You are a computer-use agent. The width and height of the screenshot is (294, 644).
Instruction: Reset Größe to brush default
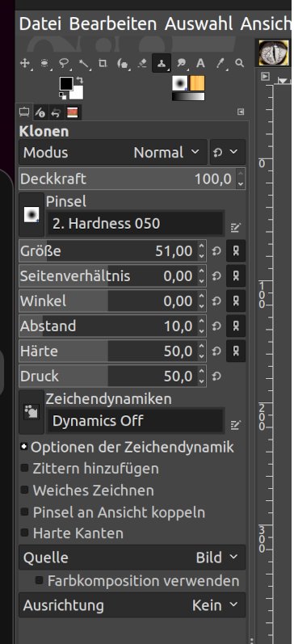(x=216, y=251)
